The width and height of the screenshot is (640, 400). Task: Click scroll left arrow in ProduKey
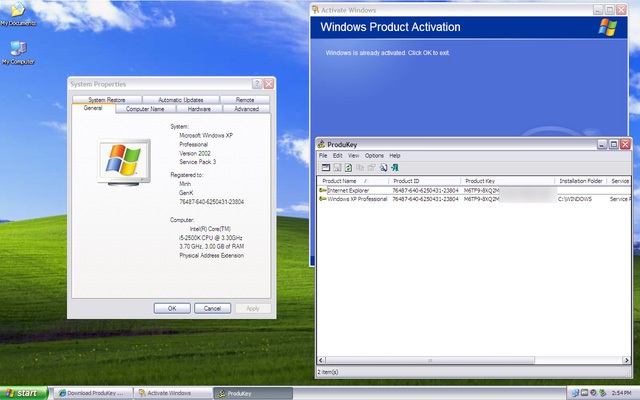tap(321, 360)
